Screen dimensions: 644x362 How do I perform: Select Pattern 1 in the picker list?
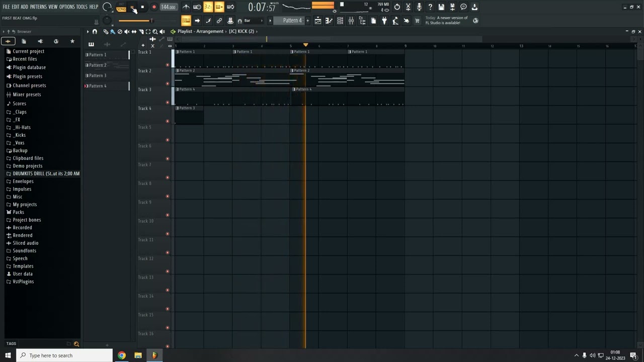[x=107, y=55]
